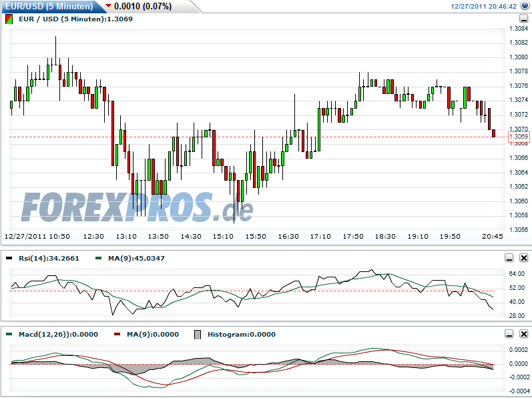This screenshot has height=398, width=532.
Task: Click the timestamp 12/27/2011 20:46:42
Action: (483, 6)
